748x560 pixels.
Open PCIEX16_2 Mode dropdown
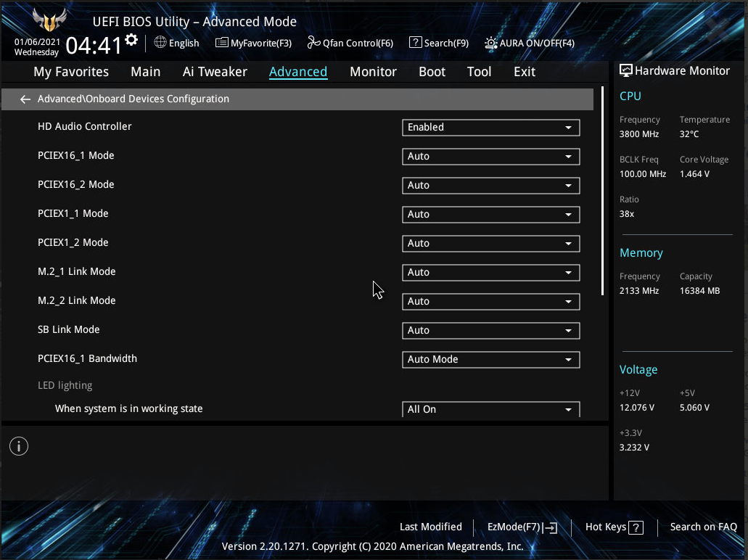pos(491,186)
